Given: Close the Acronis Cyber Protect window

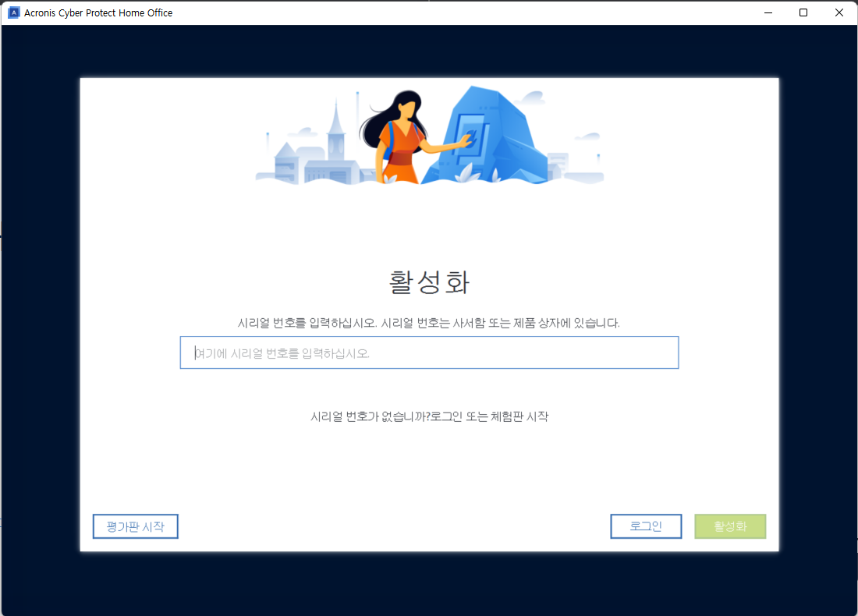Looking at the screenshot, I should point(838,12).
